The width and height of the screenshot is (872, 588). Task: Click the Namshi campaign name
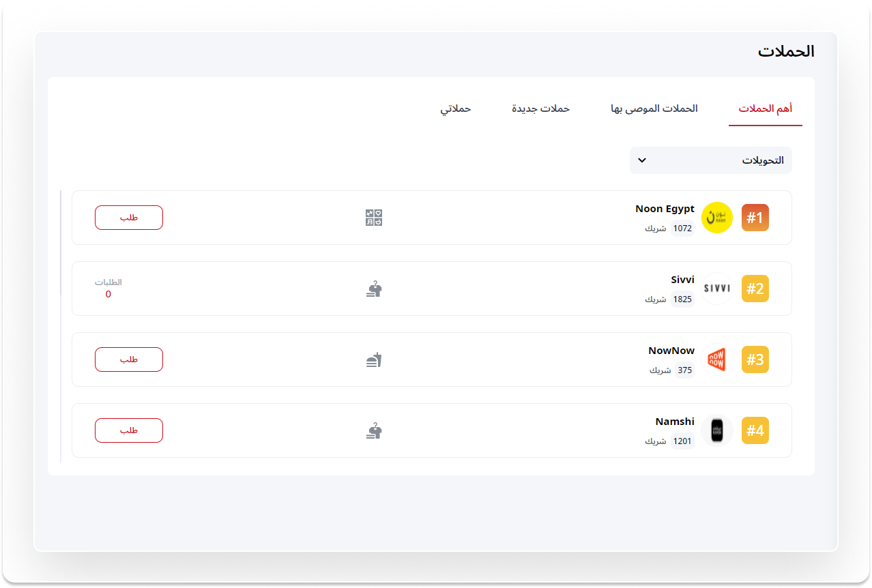tap(675, 422)
